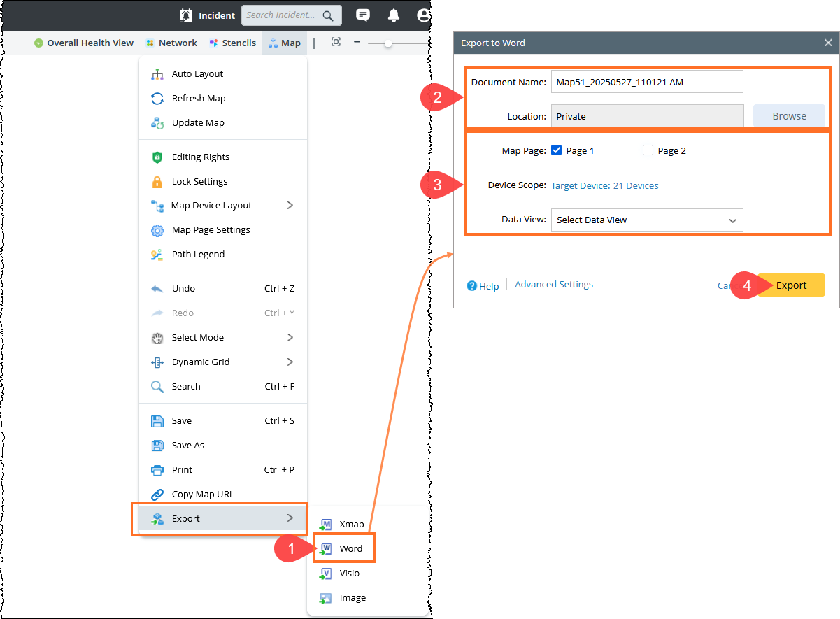Image resolution: width=840 pixels, height=619 pixels.
Task: Enable the Page 2 checkbox
Action: click(x=648, y=150)
